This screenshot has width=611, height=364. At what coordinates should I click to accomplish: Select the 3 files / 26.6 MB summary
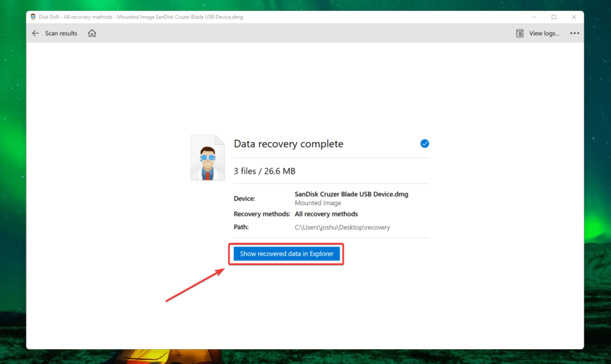point(264,171)
